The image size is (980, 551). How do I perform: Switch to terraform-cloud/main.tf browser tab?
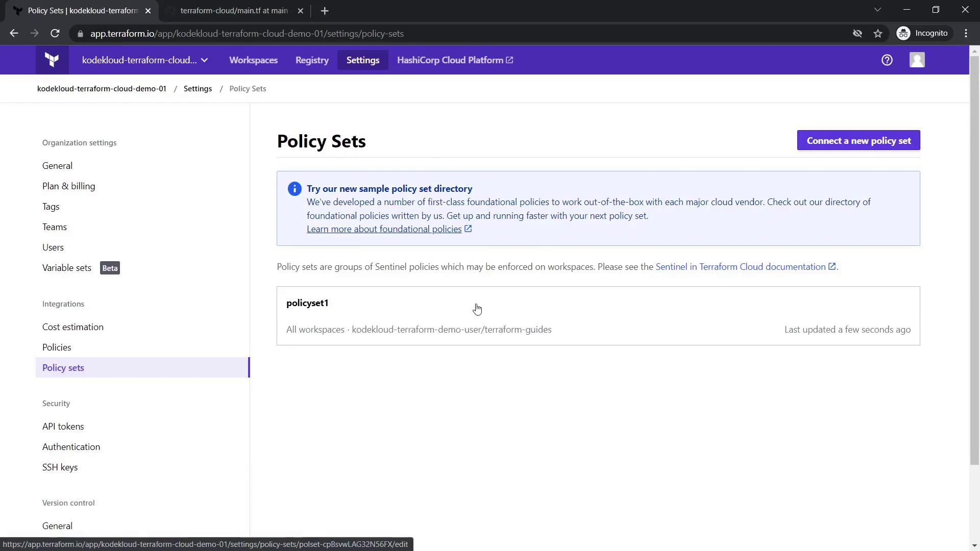pyautogui.click(x=234, y=11)
